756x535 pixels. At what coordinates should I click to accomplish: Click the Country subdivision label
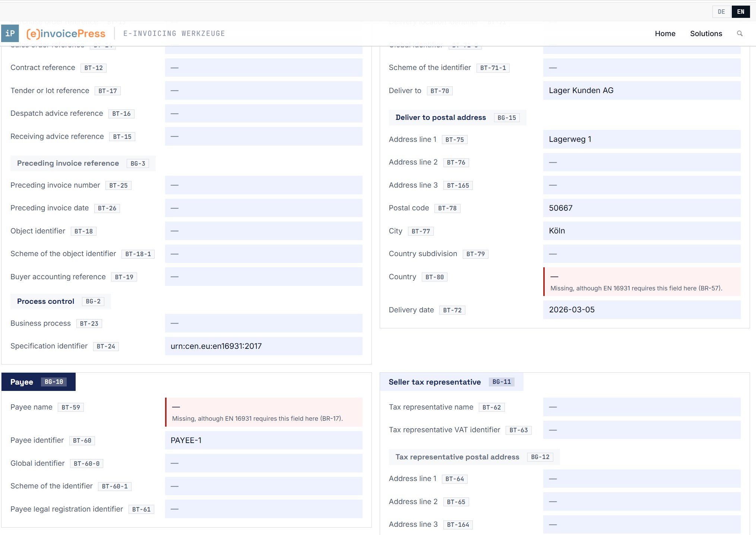coord(423,254)
